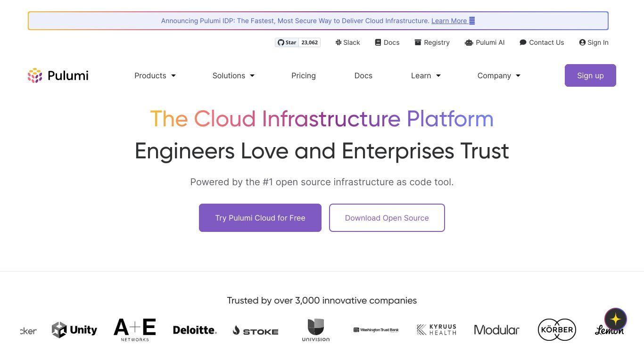Click Download Open Source button
This screenshot has width=644, height=362.
coord(387,218)
